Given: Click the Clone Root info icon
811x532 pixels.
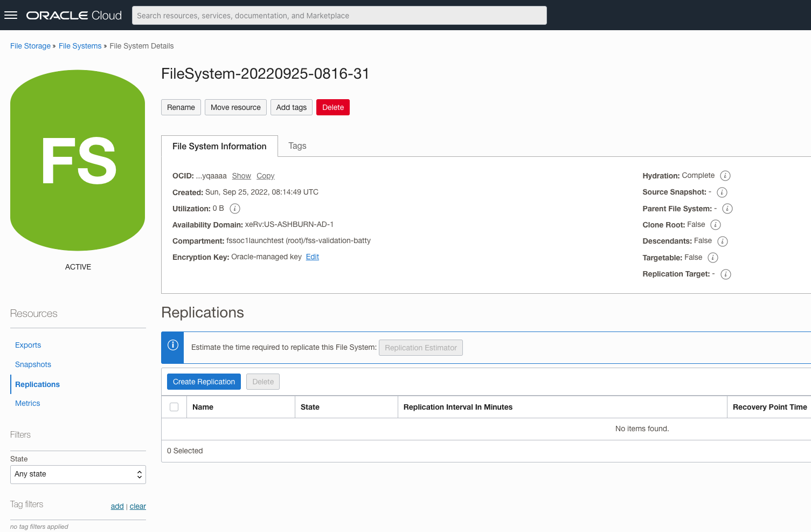Looking at the screenshot, I should 715,225.
